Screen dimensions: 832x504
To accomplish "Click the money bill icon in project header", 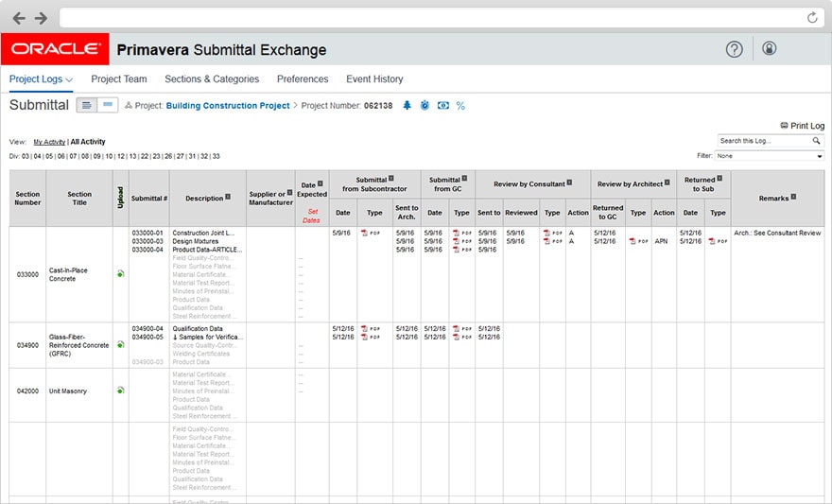I will [x=443, y=106].
